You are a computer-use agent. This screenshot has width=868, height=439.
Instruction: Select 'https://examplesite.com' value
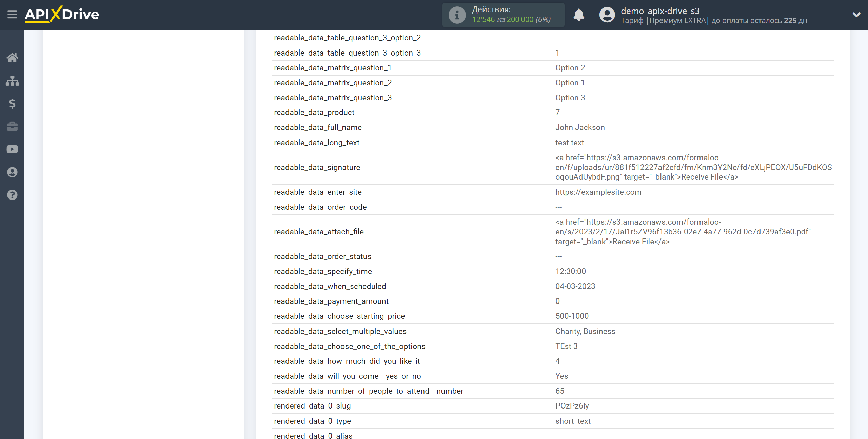click(x=598, y=192)
